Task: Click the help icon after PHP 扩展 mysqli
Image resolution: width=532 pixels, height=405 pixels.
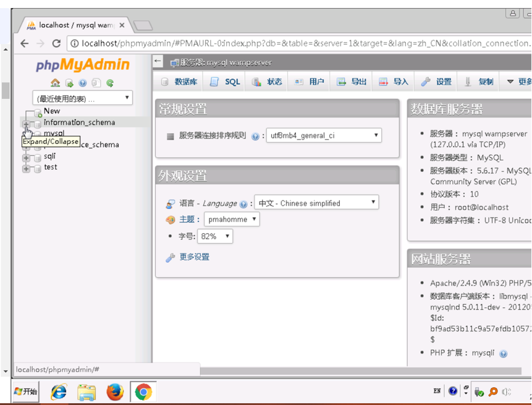Action: (504, 354)
